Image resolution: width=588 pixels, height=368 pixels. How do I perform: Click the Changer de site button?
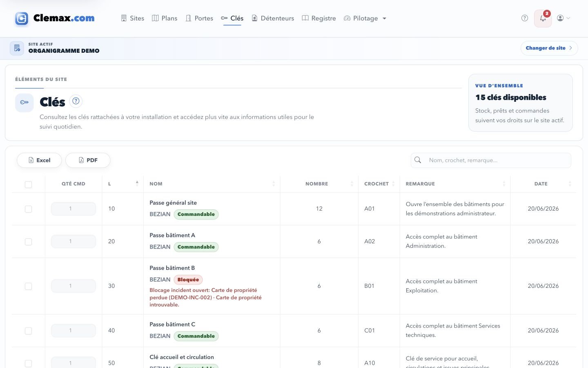click(549, 48)
